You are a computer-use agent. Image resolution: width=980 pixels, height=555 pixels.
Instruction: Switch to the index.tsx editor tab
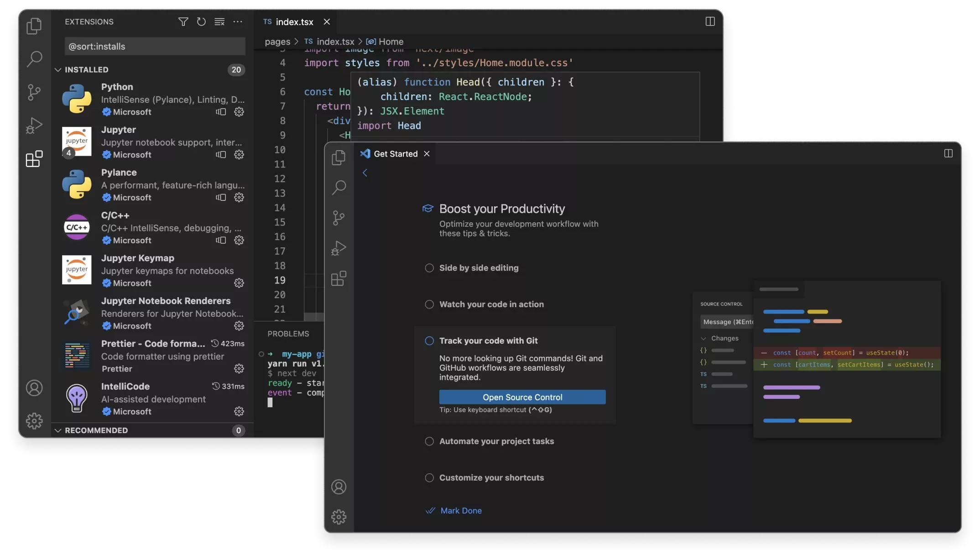[x=294, y=21]
